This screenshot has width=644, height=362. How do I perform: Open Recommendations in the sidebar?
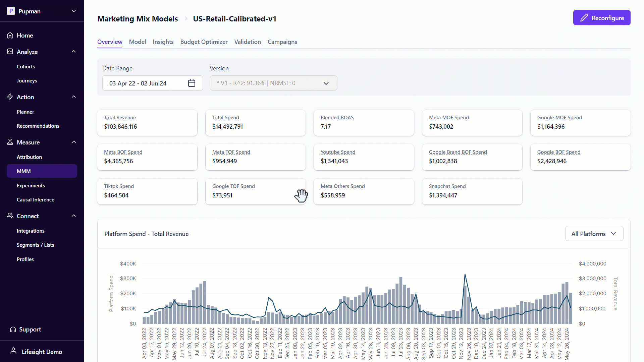pos(38,126)
